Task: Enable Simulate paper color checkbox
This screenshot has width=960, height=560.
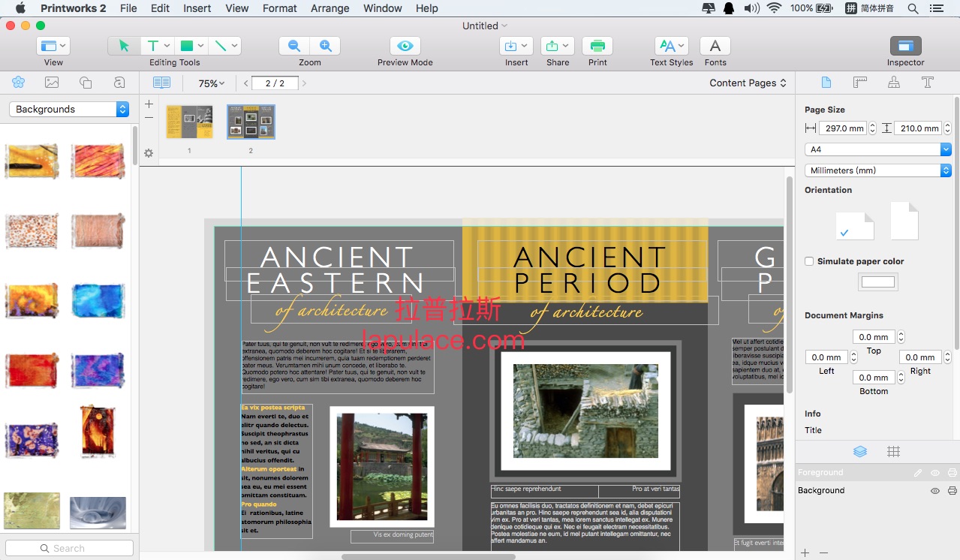Action: pos(809,261)
